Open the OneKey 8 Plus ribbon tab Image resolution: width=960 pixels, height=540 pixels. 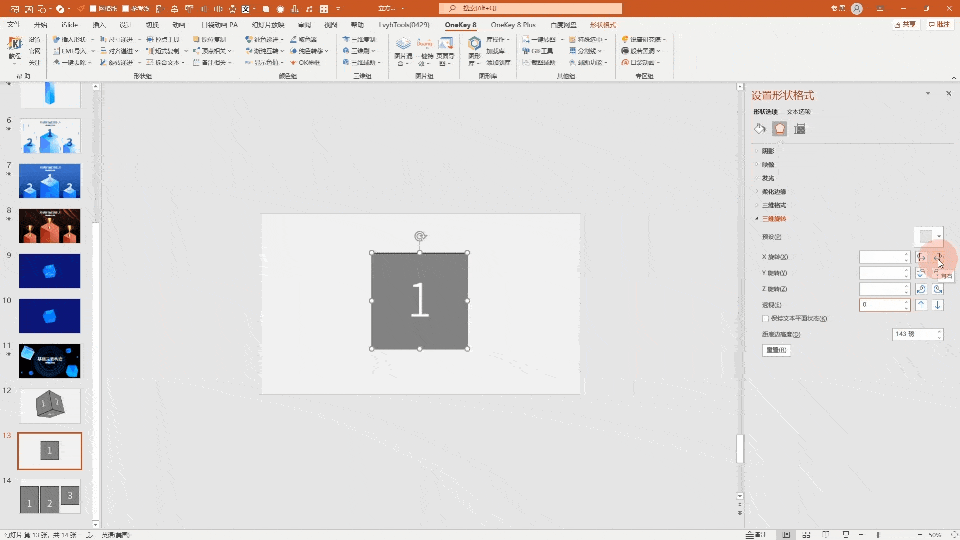click(x=513, y=25)
